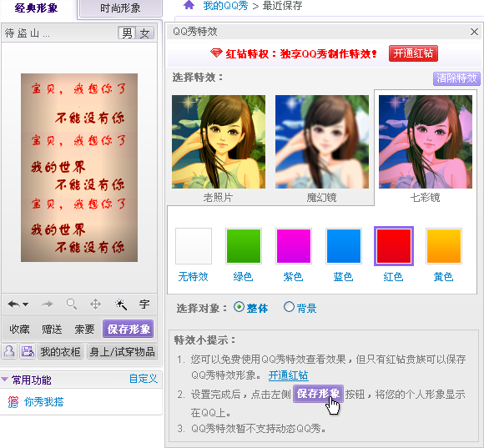Click the save-figure icon next to 我的衣柜

(28, 351)
